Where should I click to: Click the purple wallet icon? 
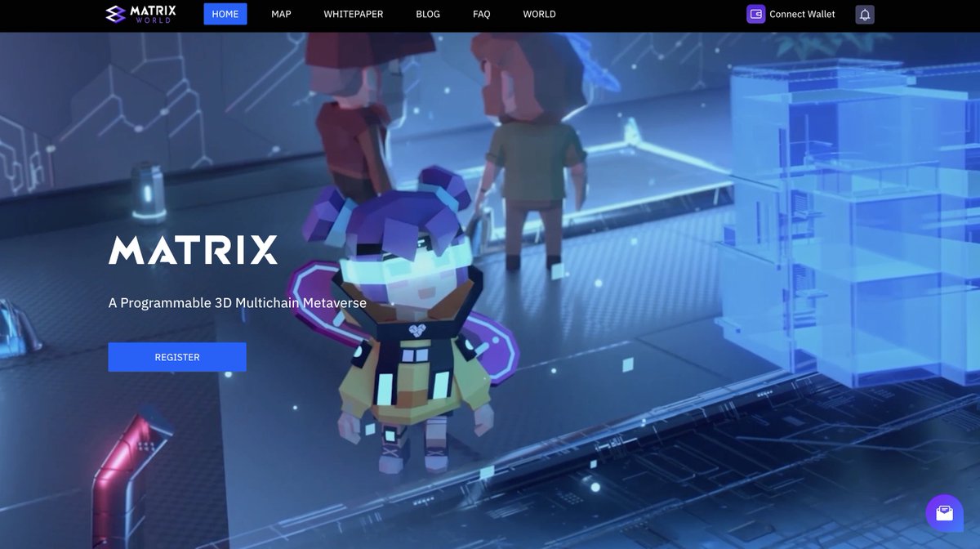pos(756,14)
